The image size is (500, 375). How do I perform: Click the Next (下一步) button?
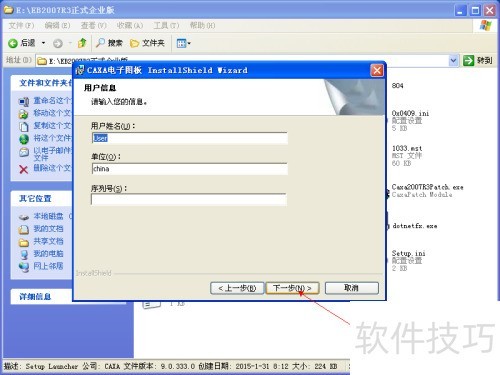(292, 288)
